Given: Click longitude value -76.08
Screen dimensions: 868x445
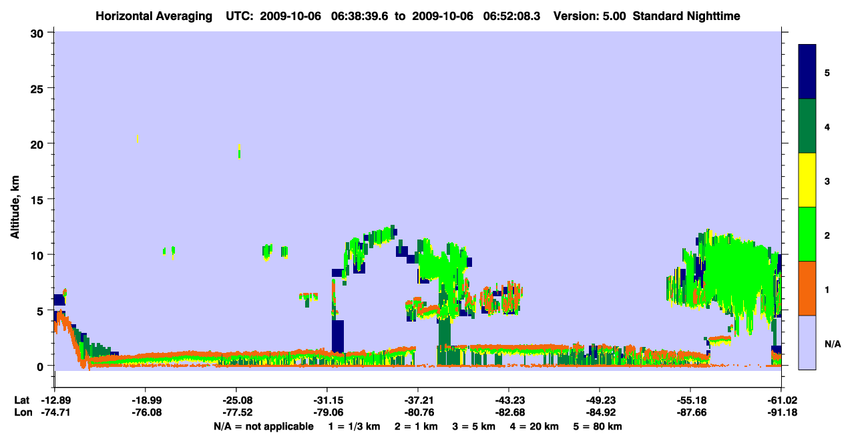Looking at the screenshot, I should point(146,413).
